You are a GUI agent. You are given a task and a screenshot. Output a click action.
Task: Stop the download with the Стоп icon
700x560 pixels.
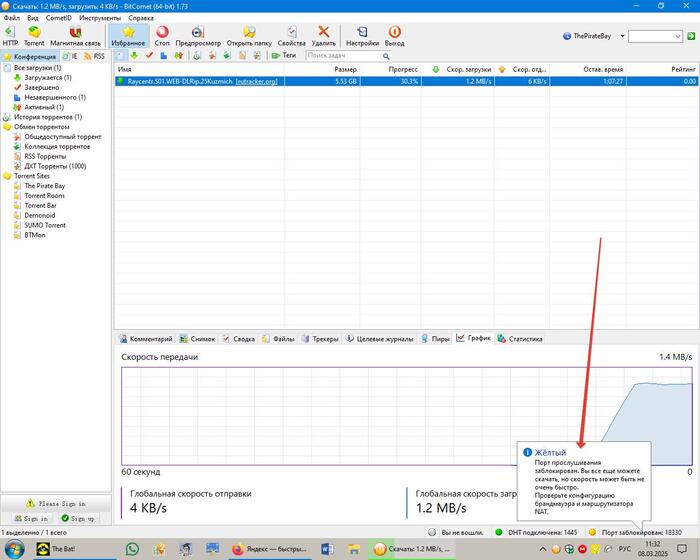click(162, 36)
